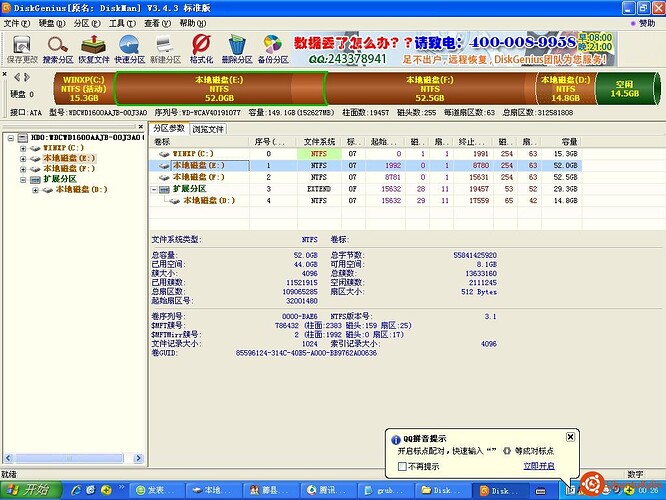This screenshot has height=500, width=666.
Task: Expand 本地磁盘 (F:) in the left tree
Action: click(23, 168)
